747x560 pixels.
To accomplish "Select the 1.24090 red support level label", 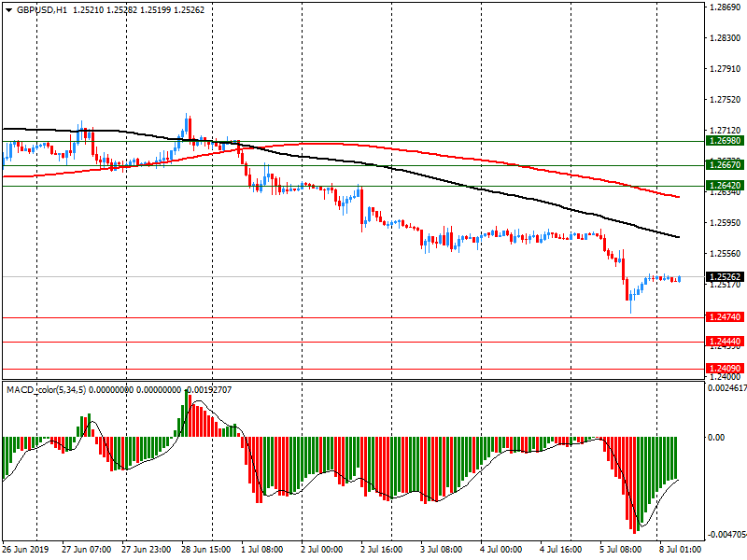I will [725, 369].
